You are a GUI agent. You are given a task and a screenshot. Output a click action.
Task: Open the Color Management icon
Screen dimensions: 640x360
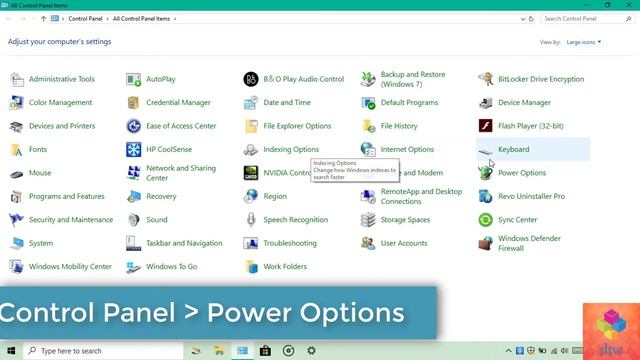tap(17, 102)
